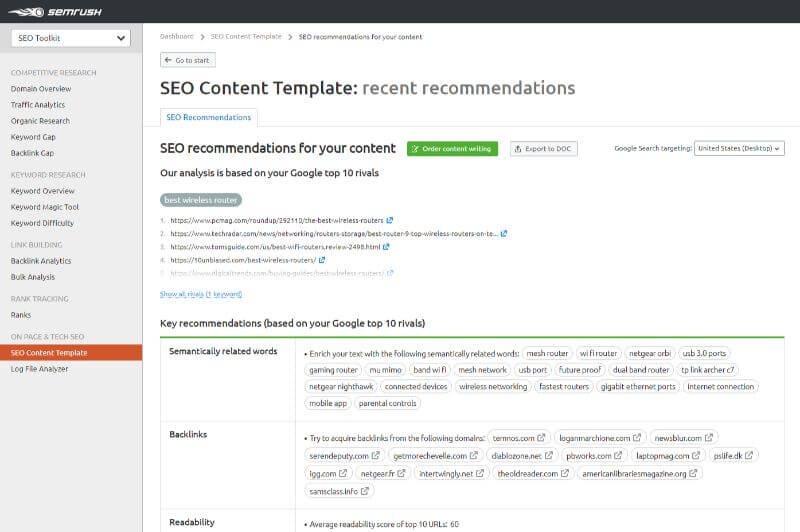Open the pcmag.com best wireless routers URL
The height and width of the screenshot is (532, 800).
(277, 220)
